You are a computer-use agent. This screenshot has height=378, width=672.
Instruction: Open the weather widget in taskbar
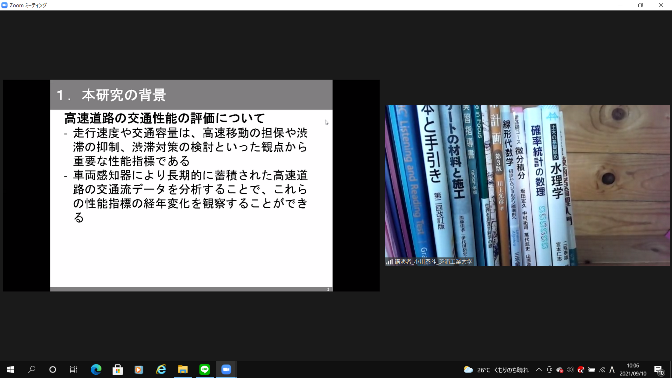pos(496,369)
